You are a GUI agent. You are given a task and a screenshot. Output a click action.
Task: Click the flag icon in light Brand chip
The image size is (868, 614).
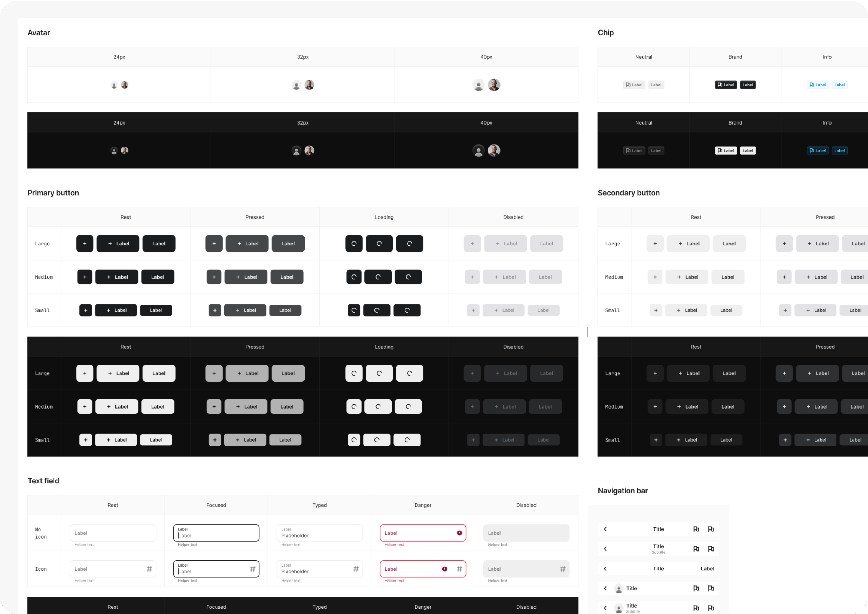pos(720,85)
